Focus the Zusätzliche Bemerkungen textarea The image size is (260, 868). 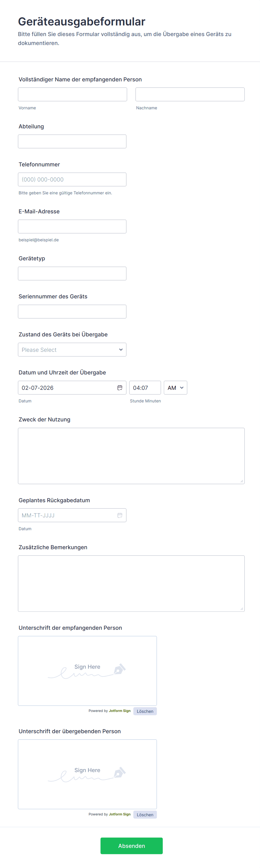131,583
